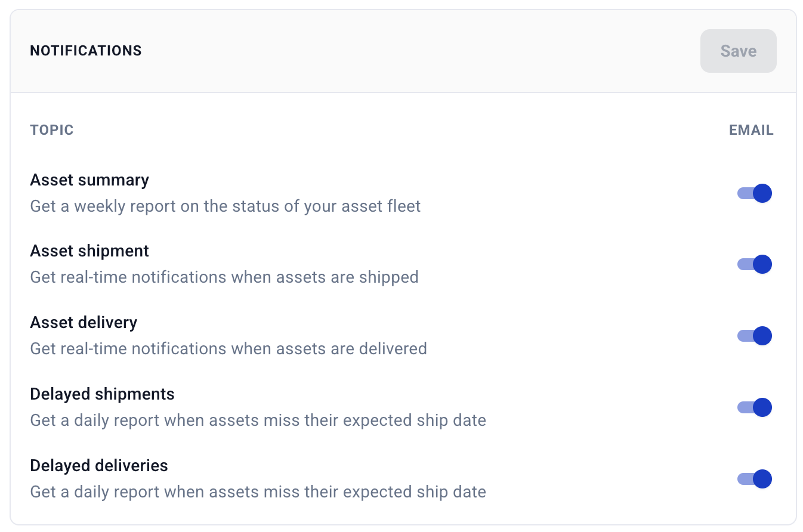
Task: Select the Asset shipment topic title
Action: click(x=89, y=251)
